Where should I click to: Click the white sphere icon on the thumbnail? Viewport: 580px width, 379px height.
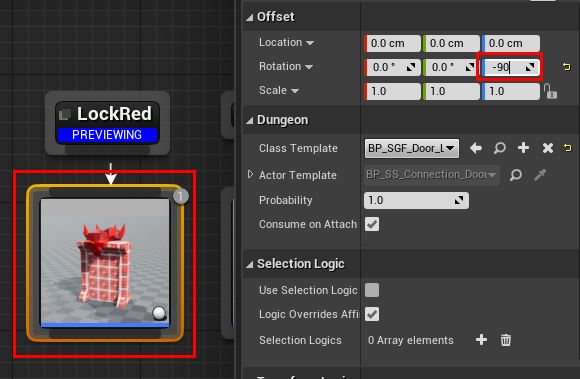pyautogui.click(x=159, y=313)
